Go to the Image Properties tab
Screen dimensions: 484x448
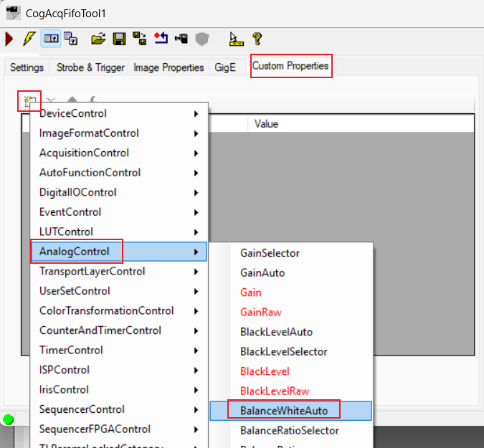click(169, 67)
